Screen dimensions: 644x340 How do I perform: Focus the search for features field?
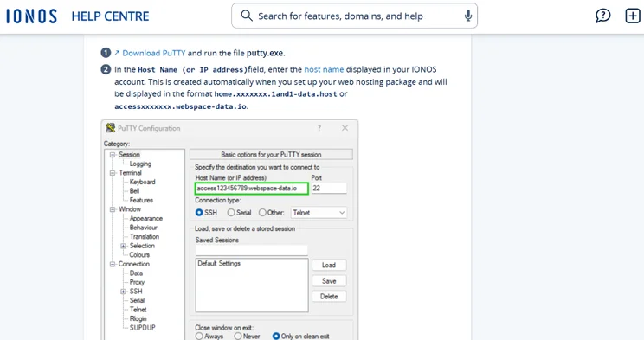pyautogui.click(x=354, y=16)
